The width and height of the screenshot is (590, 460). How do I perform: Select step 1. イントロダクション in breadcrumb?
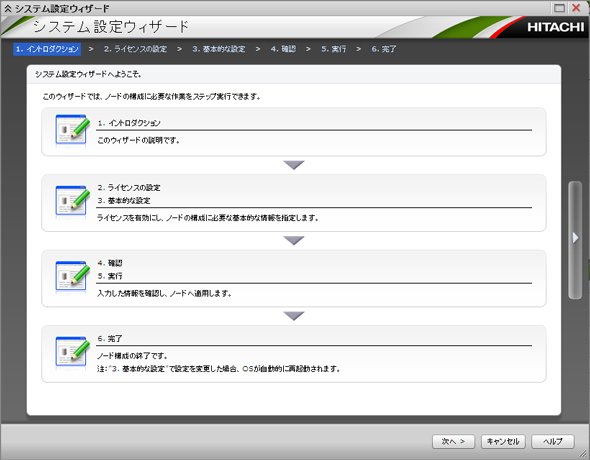click(47, 49)
